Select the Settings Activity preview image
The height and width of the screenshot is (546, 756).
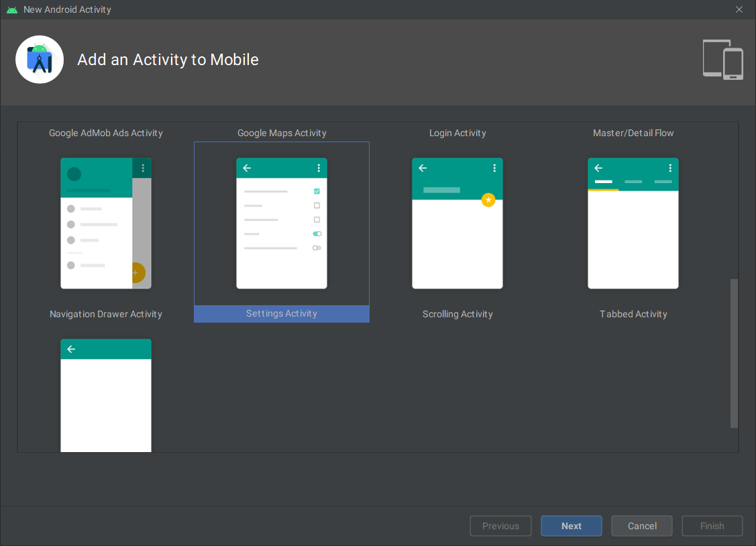point(281,223)
